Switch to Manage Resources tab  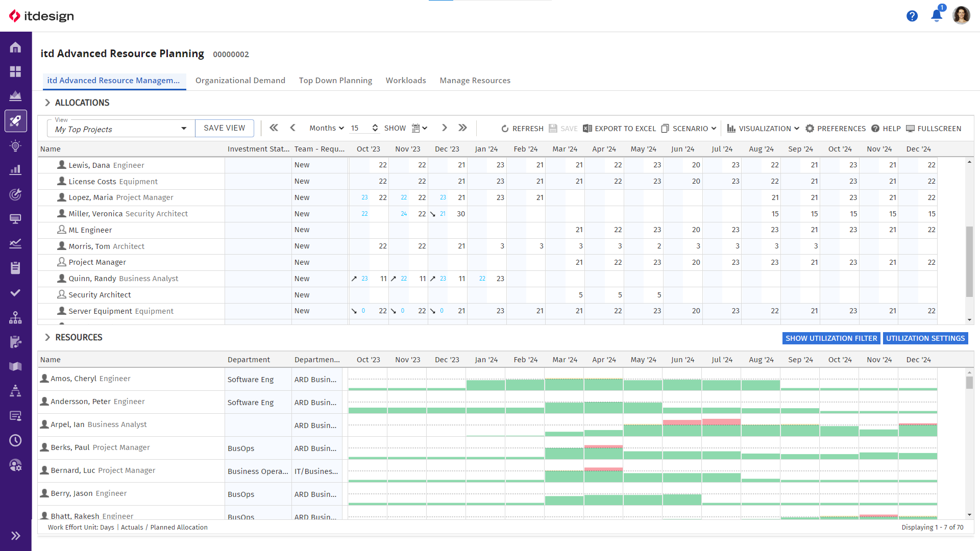[475, 81]
